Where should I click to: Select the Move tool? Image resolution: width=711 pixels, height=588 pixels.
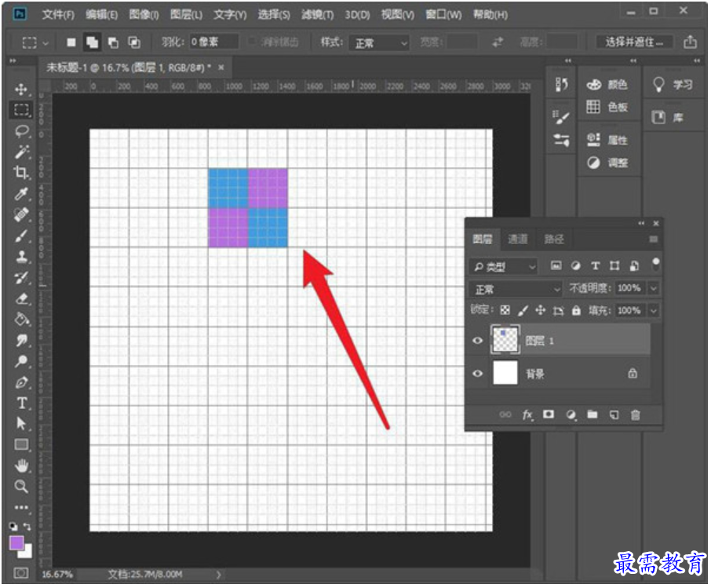pyautogui.click(x=21, y=89)
